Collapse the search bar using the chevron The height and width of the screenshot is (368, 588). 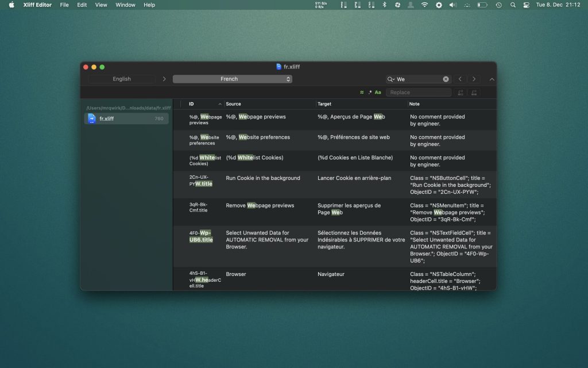492,79
